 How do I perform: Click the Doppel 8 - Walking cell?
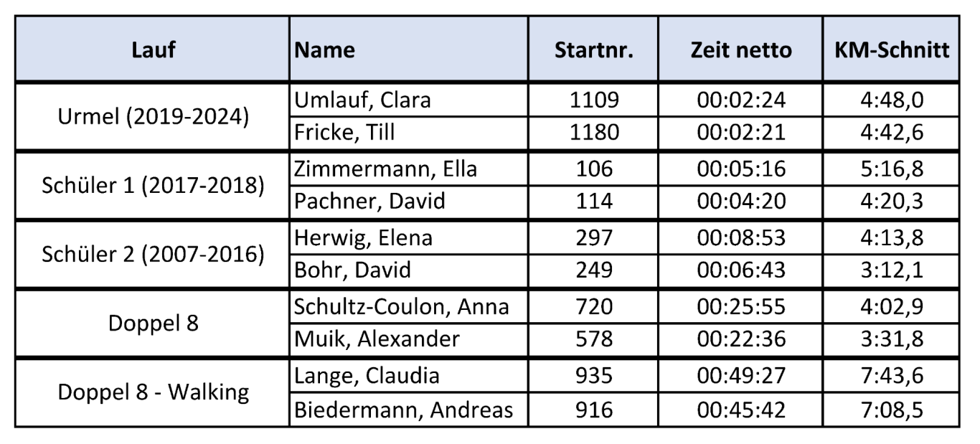(153, 392)
